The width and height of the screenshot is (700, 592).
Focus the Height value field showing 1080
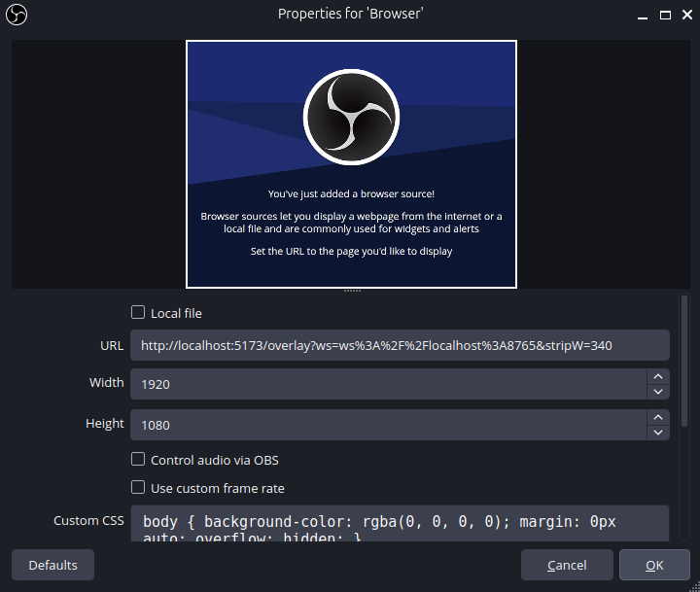coord(388,425)
